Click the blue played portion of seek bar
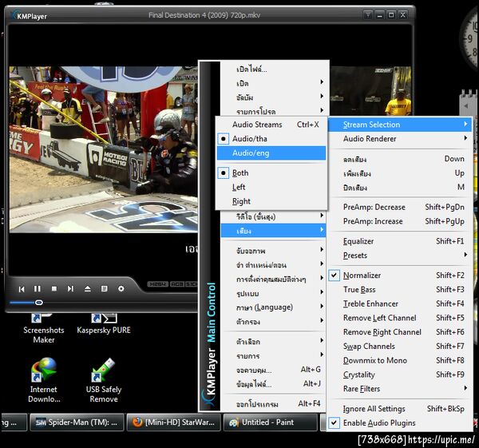The height and width of the screenshot is (448, 479). click(x=22, y=303)
